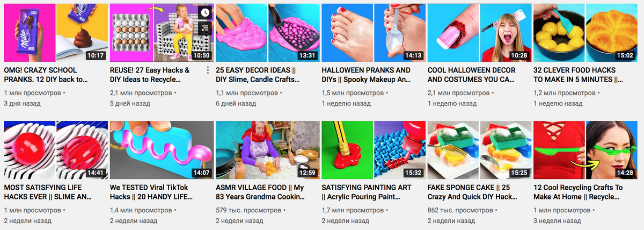Click the 10:17 duration badge on first thumbnail
This screenshot has width=644, height=230.
point(95,55)
